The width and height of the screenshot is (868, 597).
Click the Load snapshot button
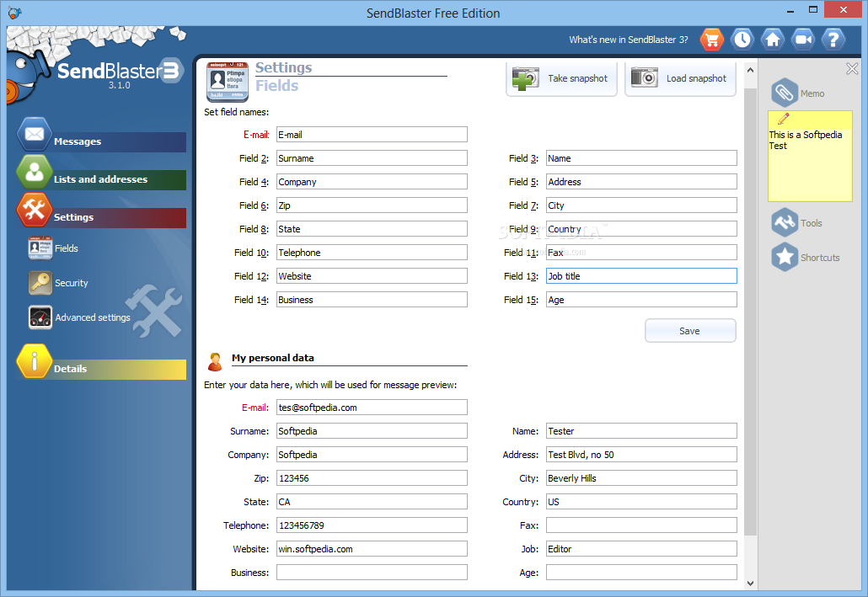[x=680, y=78]
